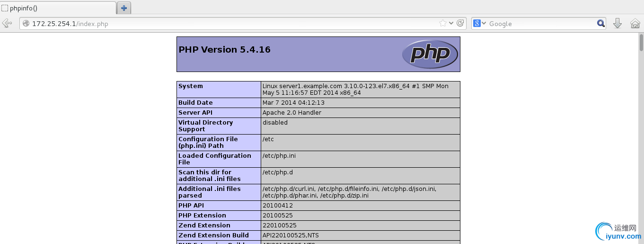
Task: Click the /etc/php.d/curl.ini files list value
Action: click(x=350, y=192)
